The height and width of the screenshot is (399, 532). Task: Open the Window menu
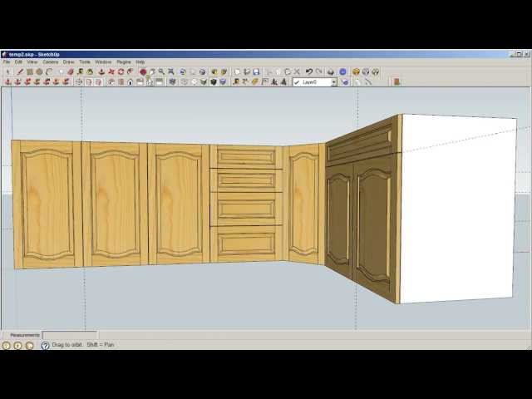pyautogui.click(x=103, y=62)
